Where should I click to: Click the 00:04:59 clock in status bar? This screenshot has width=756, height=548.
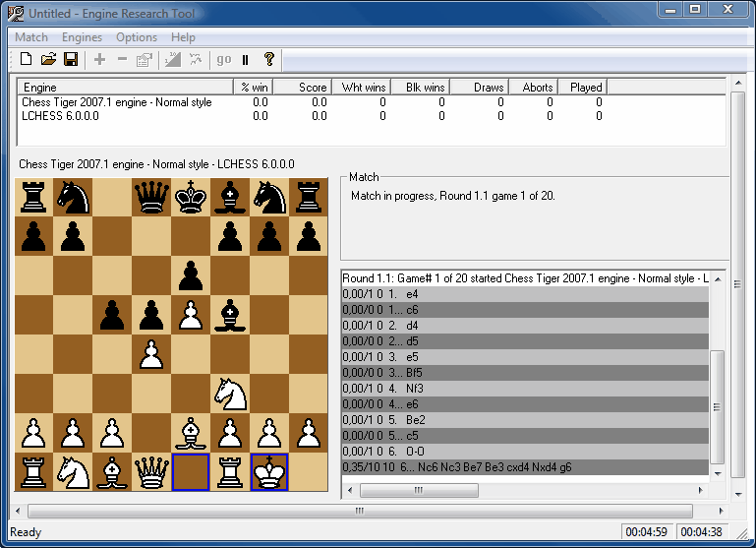[x=646, y=531]
